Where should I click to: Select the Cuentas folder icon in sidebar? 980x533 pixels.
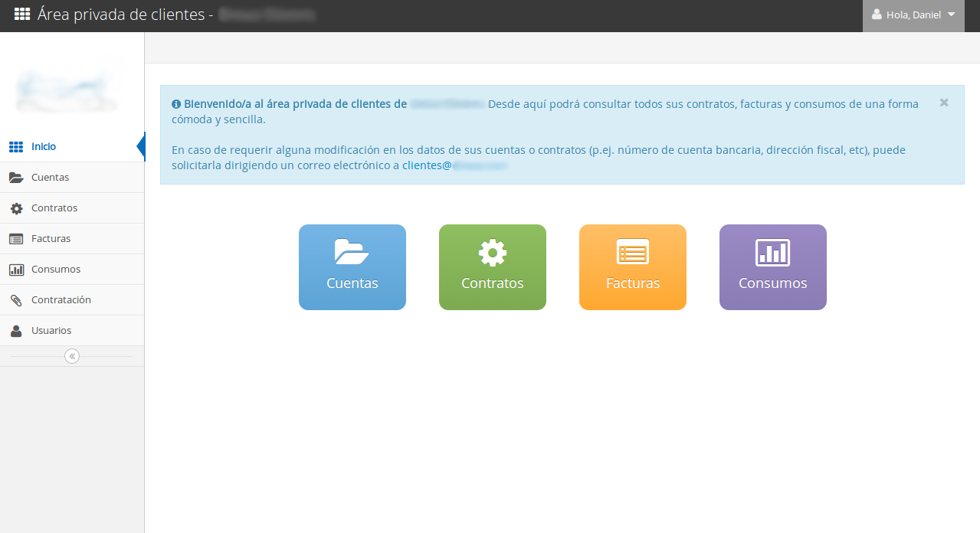click(17, 177)
